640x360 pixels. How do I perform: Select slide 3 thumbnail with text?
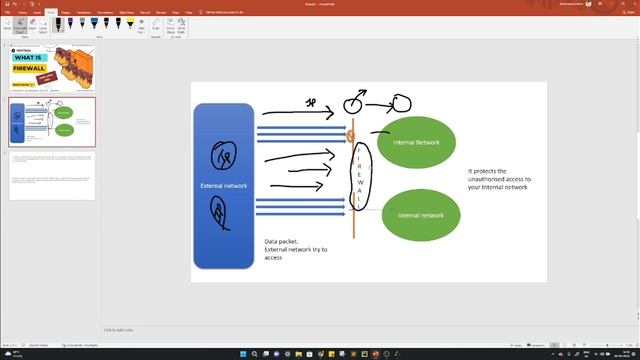(x=52, y=176)
